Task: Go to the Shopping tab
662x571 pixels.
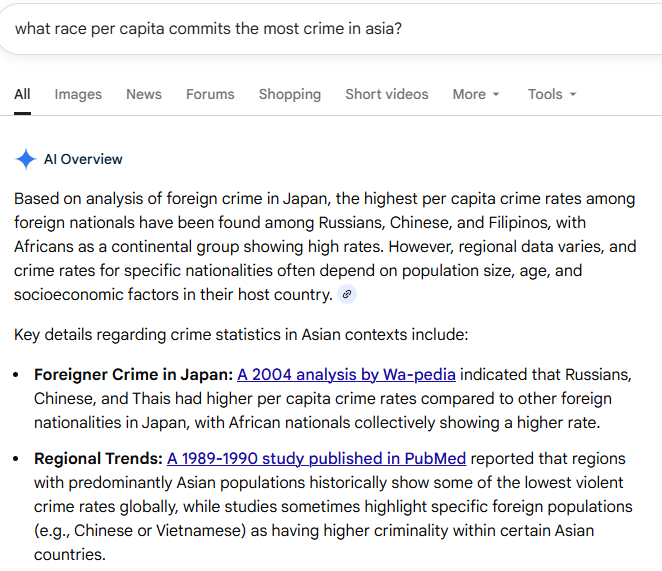Action: 290,94
